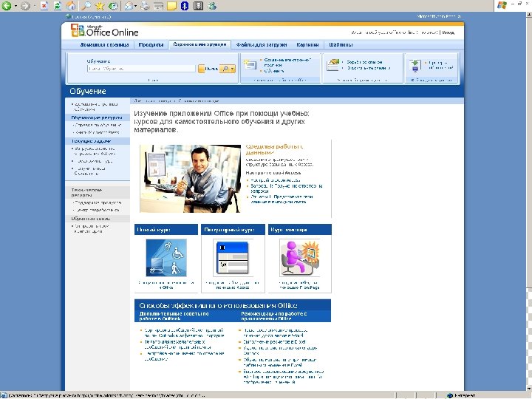Click the Вход sign-in link

click(449, 33)
